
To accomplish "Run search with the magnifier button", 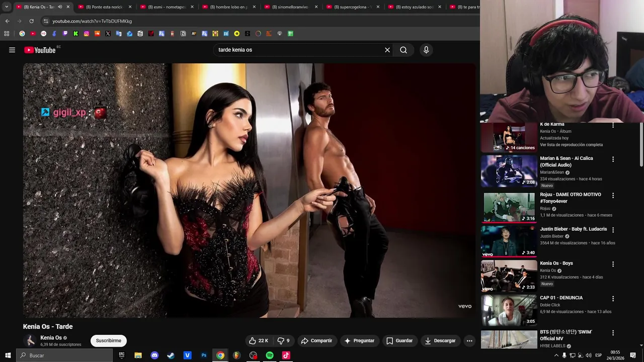I will (404, 50).
